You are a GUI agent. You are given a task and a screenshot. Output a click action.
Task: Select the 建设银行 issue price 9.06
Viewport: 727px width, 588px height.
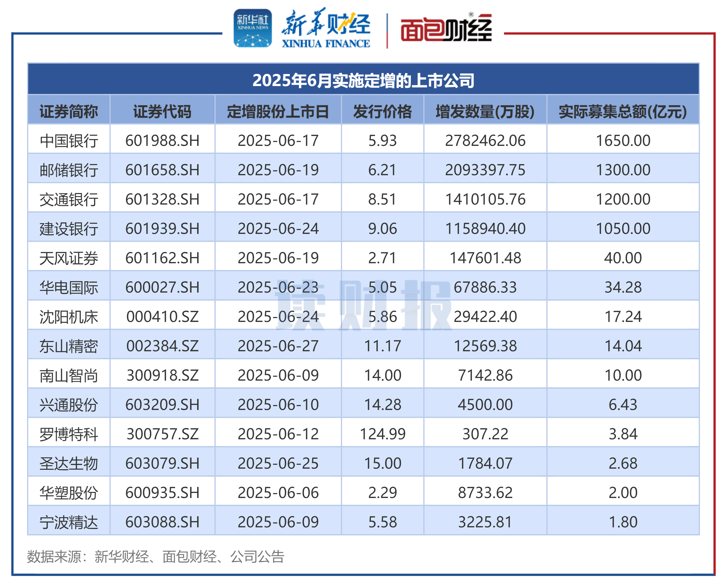pos(382,229)
